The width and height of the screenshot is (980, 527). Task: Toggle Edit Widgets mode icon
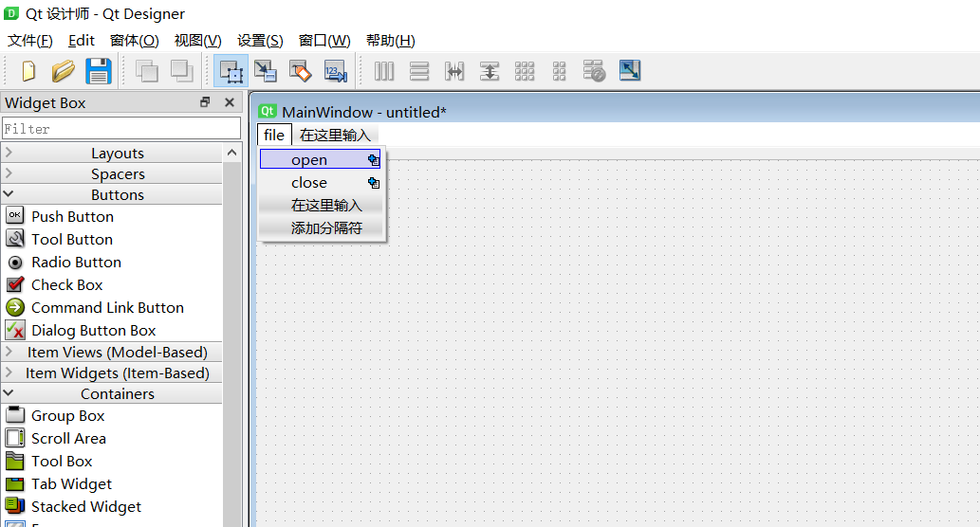click(x=231, y=71)
